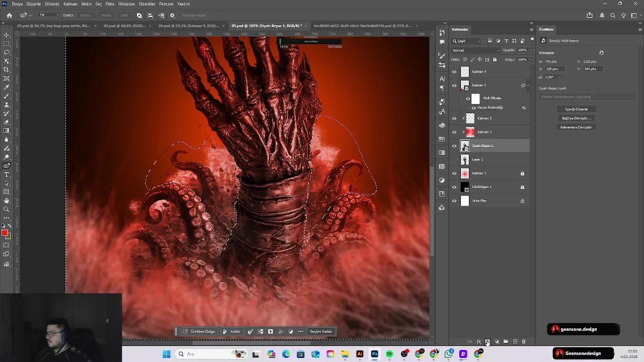Open the Filtre menu

tap(110, 4)
